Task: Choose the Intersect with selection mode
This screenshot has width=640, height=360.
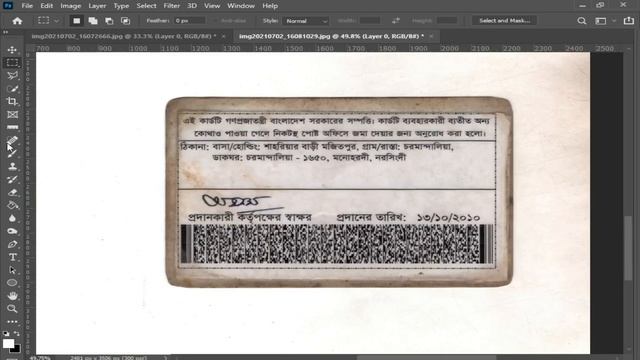Action: 125,20
